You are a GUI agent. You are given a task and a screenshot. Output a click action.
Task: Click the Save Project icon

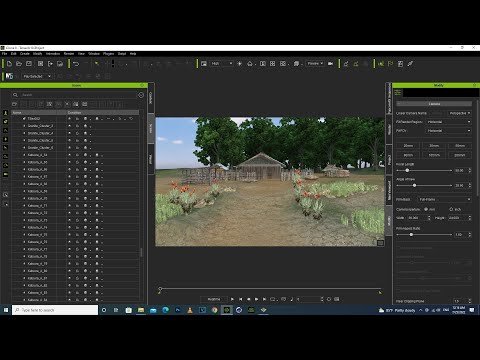[x=29, y=64]
